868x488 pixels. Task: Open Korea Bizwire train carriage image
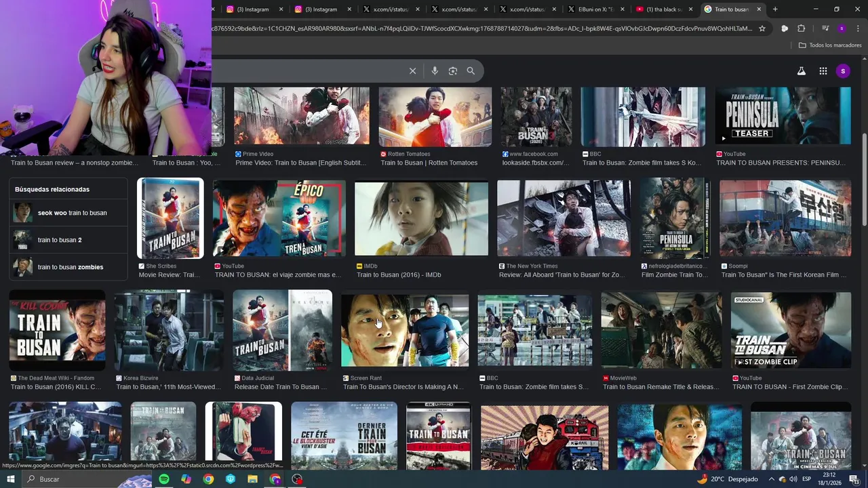[x=169, y=329]
